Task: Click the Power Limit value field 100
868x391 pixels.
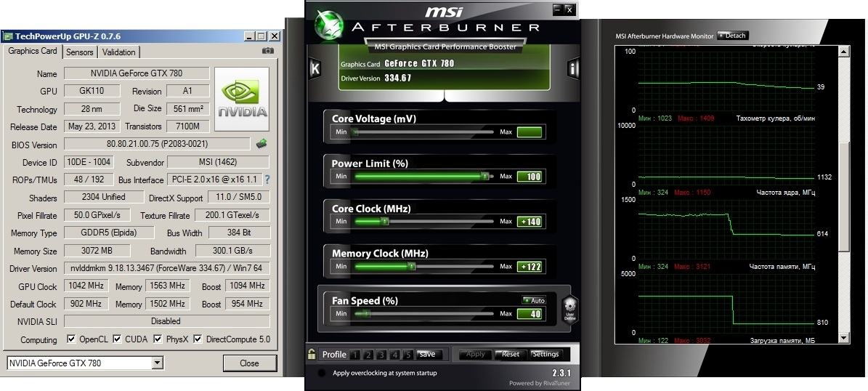Action: point(530,177)
